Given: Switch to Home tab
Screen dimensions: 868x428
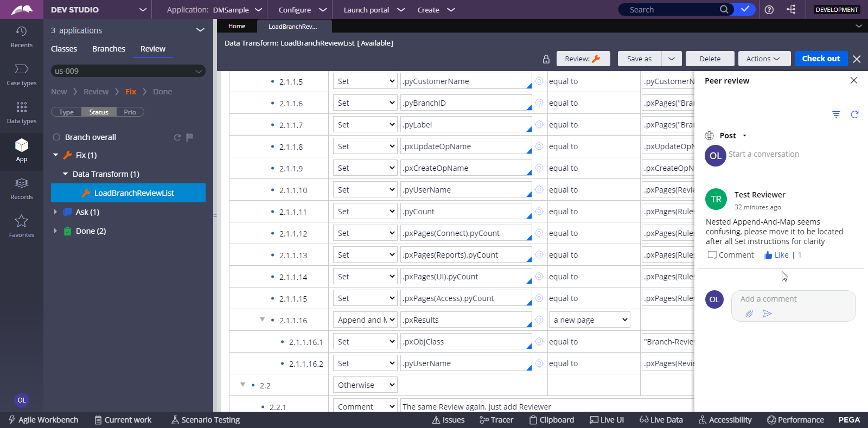Looking at the screenshot, I should point(237,26).
